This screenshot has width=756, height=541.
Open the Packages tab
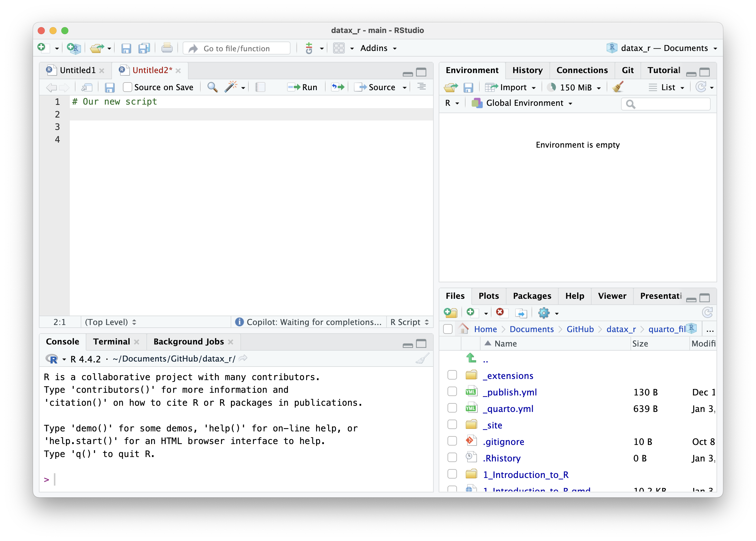(x=532, y=296)
